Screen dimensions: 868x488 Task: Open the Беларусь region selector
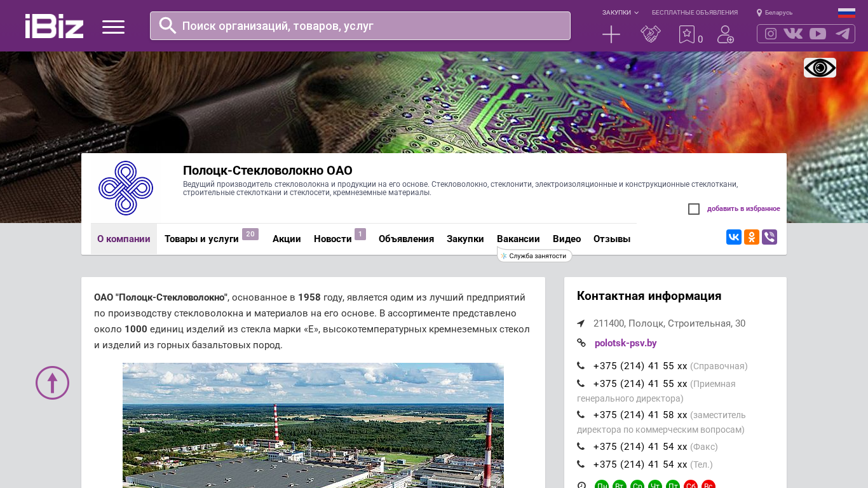[775, 13]
